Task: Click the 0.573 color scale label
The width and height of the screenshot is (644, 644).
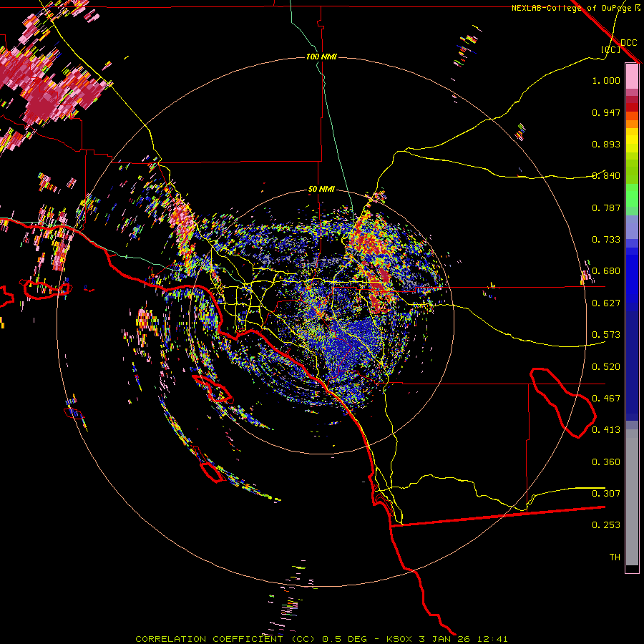Action: pos(606,335)
